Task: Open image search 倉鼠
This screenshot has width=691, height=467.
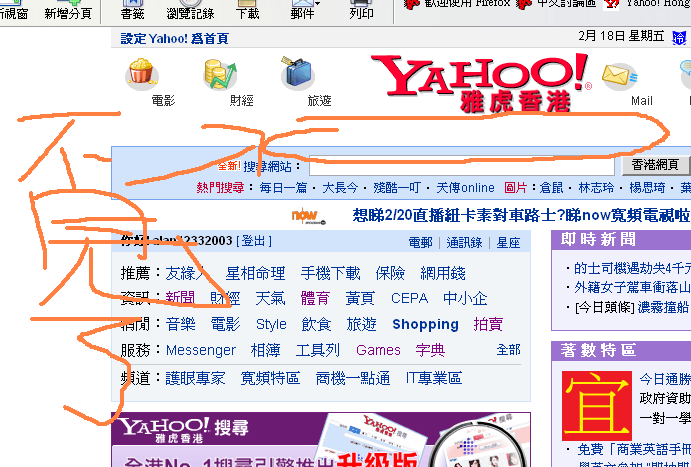Action: click(551, 188)
